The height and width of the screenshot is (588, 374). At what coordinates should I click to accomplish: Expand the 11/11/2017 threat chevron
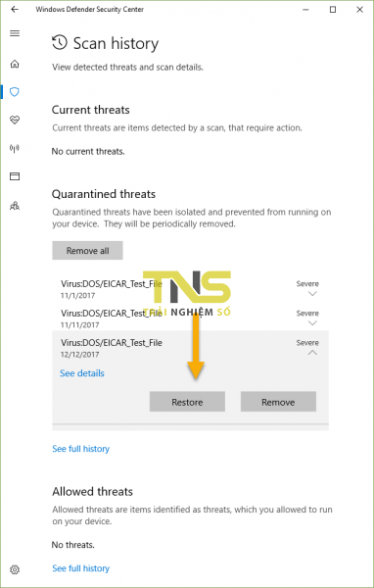pyautogui.click(x=312, y=322)
